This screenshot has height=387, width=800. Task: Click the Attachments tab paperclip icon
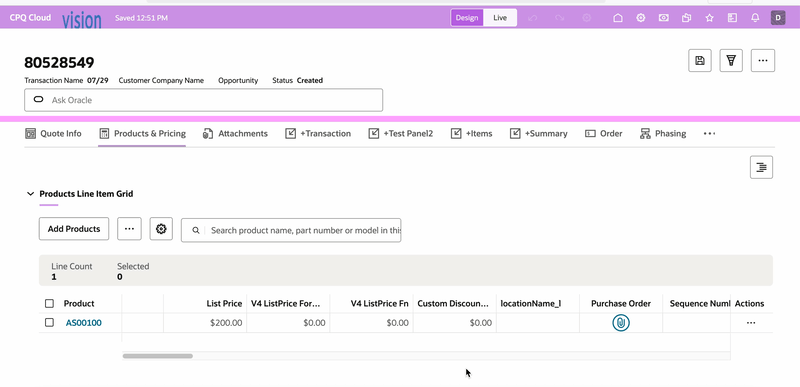(208, 134)
